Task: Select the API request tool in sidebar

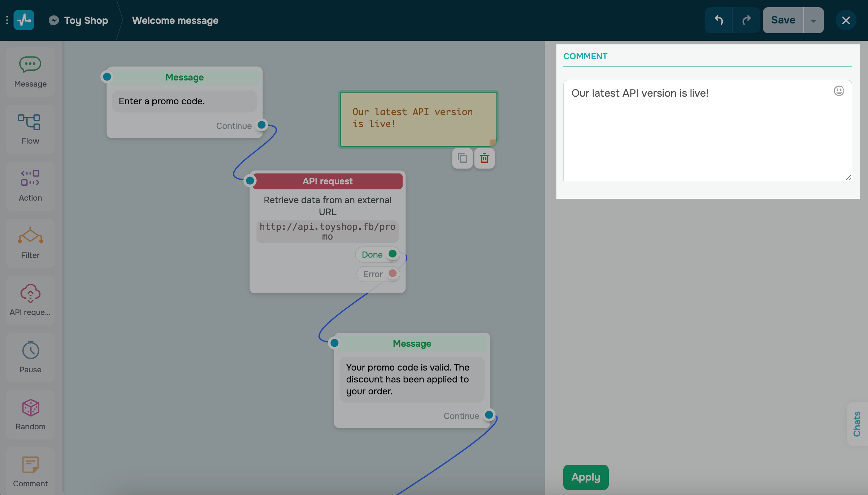Action: pyautogui.click(x=30, y=299)
